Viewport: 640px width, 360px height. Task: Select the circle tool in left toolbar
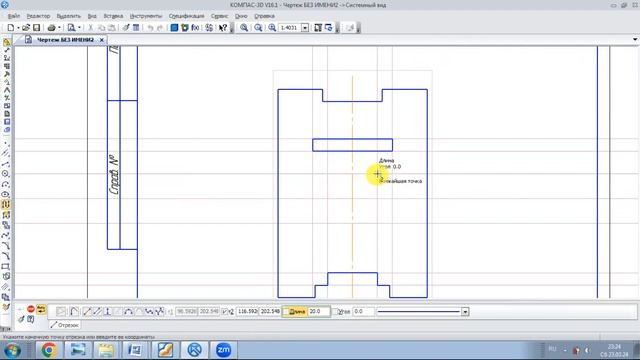coord(5,173)
